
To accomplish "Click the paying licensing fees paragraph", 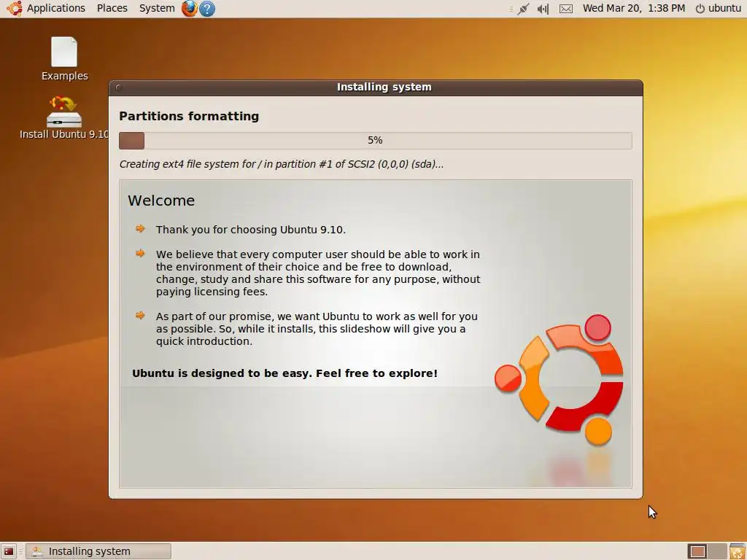I will pyautogui.click(x=318, y=273).
